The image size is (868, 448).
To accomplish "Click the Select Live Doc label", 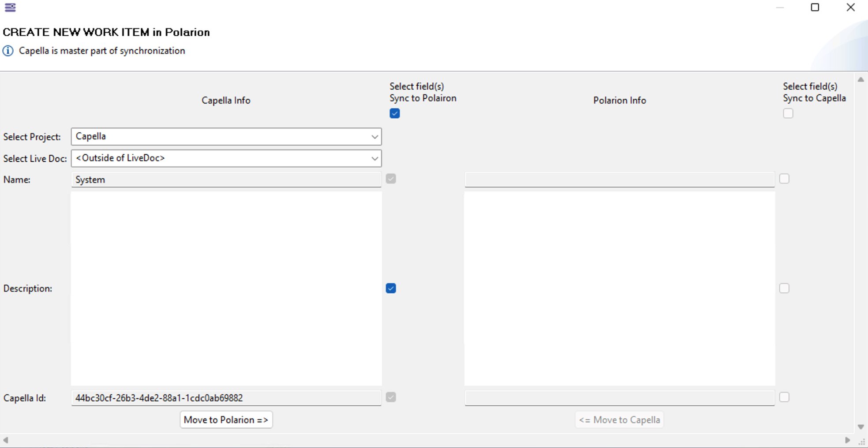I will [x=35, y=159].
